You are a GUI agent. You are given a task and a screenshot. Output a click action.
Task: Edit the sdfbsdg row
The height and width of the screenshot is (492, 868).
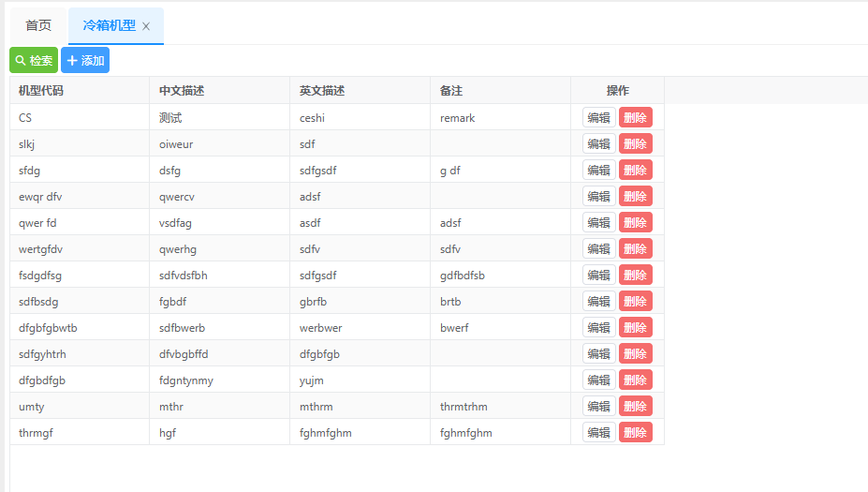(598, 302)
